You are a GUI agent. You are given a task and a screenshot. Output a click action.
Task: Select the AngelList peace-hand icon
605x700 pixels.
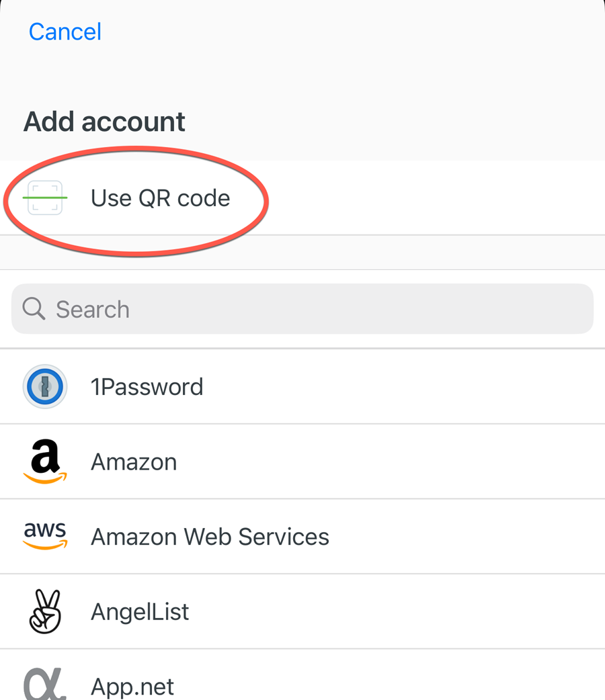tap(44, 611)
